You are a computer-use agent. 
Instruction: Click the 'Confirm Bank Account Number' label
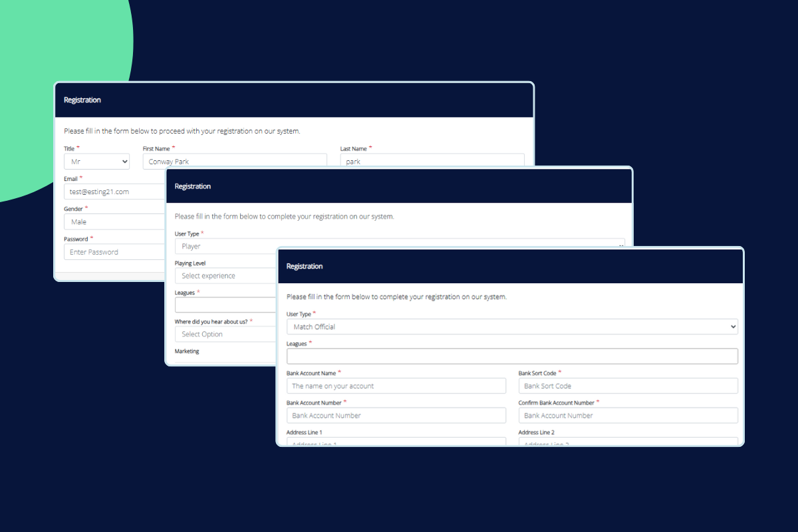coord(557,402)
